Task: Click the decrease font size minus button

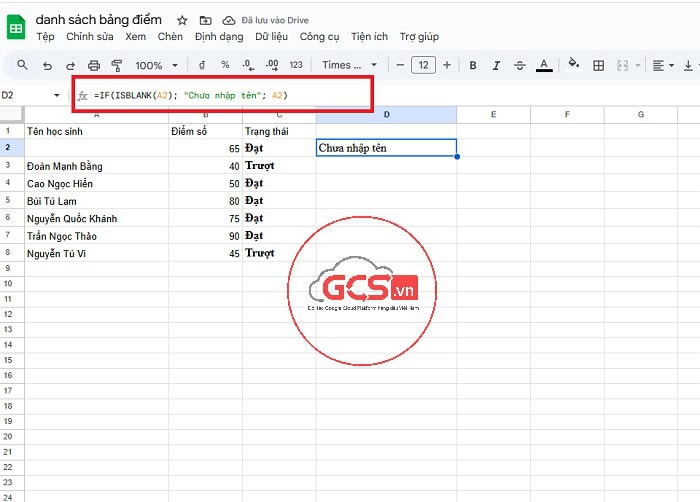Action: 400,65
